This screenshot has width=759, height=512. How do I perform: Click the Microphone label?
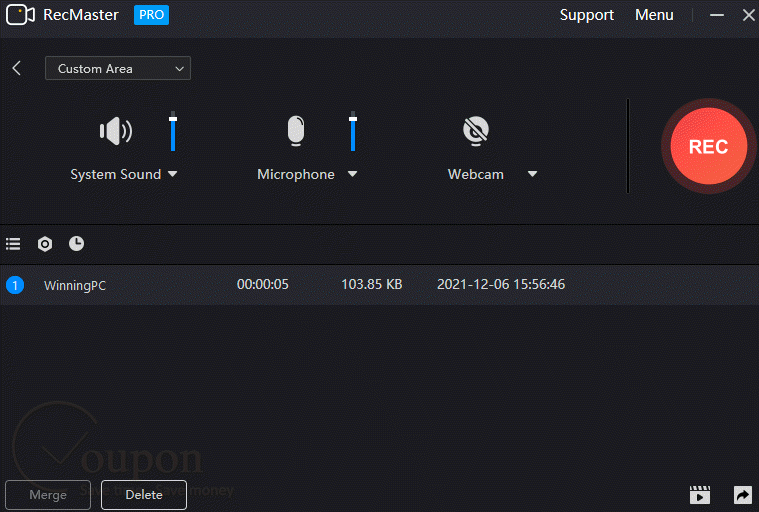(x=296, y=174)
